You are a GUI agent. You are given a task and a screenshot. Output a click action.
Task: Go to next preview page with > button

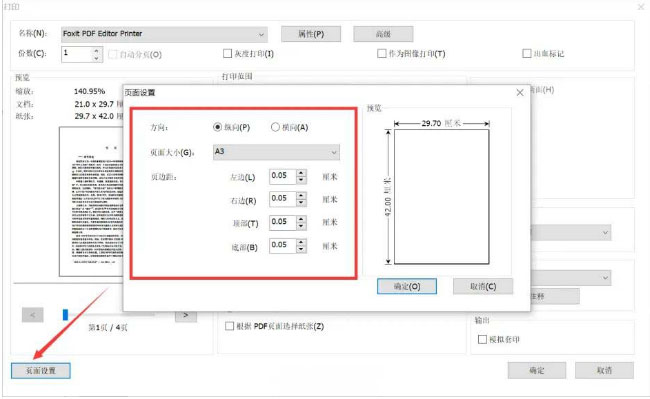point(186,316)
